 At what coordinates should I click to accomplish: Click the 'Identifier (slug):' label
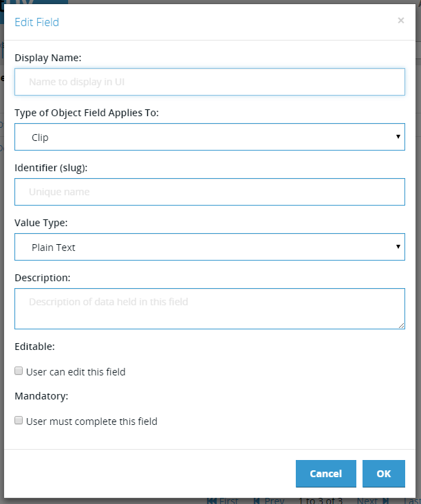[x=51, y=168]
